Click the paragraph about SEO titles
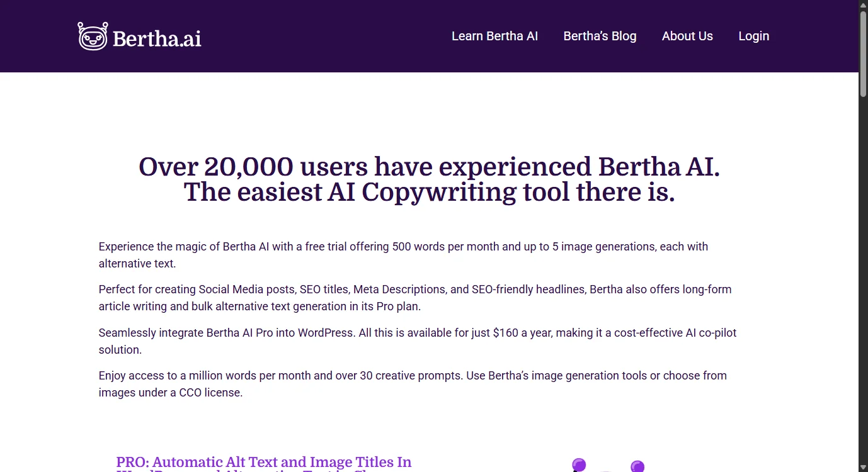 click(414, 297)
